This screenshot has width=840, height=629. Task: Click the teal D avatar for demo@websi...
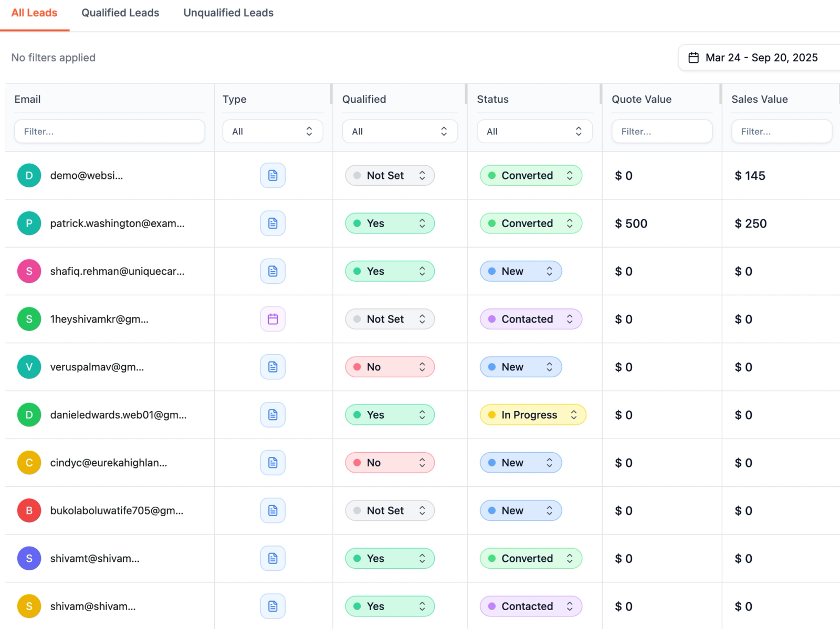(x=29, y=175)
